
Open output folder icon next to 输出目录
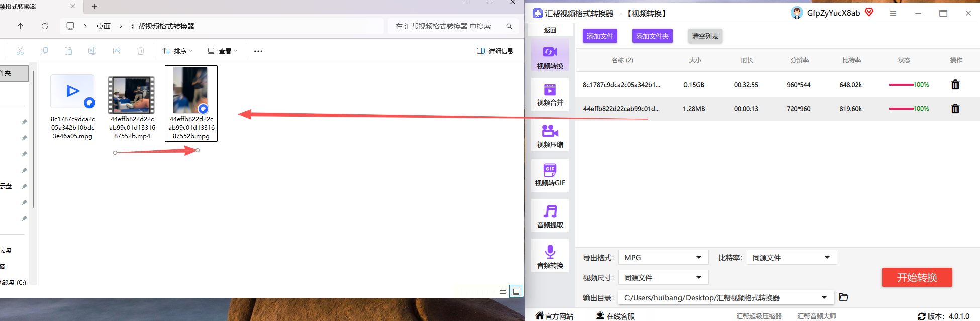pyautogui.click(x=844, y=297)
